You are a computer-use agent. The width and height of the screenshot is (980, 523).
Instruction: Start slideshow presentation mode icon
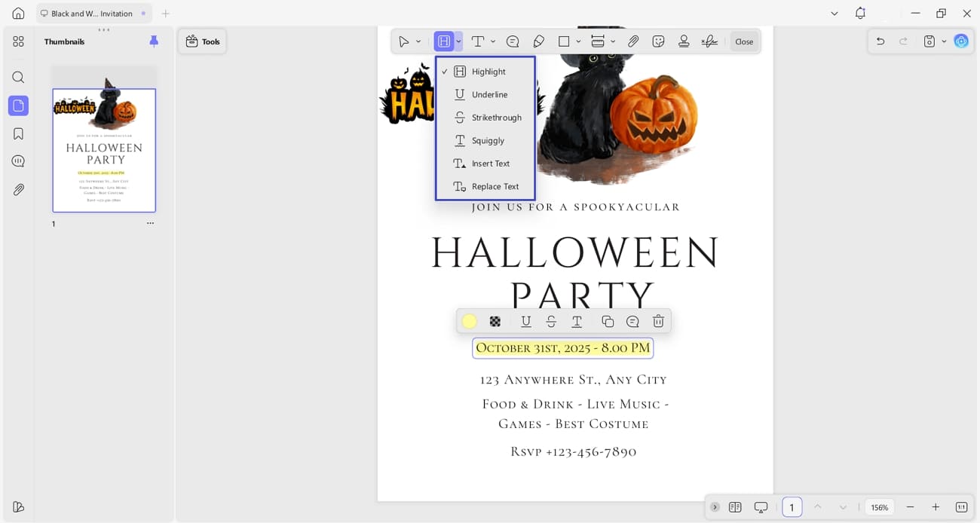[x=761, y=507]
